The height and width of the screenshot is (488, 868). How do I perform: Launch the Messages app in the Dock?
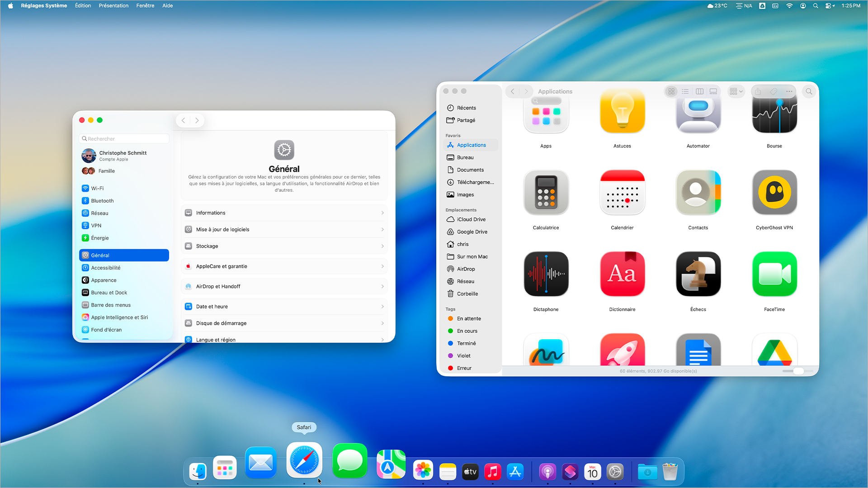click(x=349, y=461)
